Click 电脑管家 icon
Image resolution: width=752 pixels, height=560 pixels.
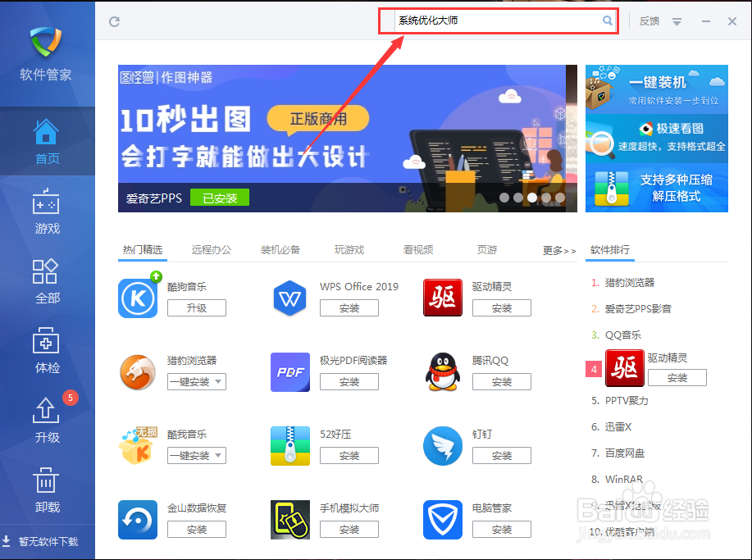(x=443, y=520)
